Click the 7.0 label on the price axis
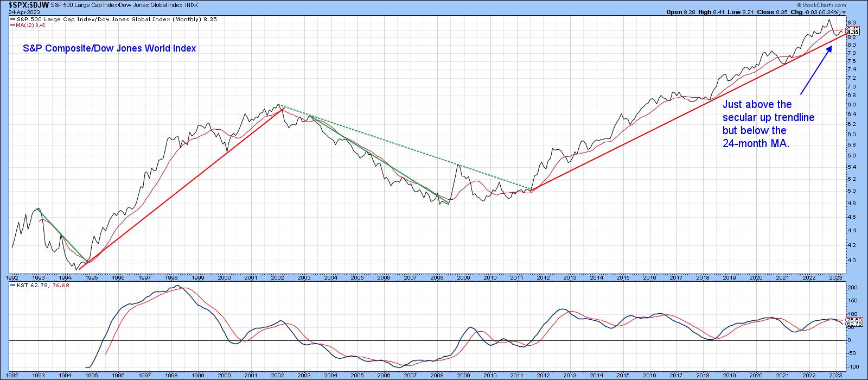The image size is (868, 380). coord(851,87)
